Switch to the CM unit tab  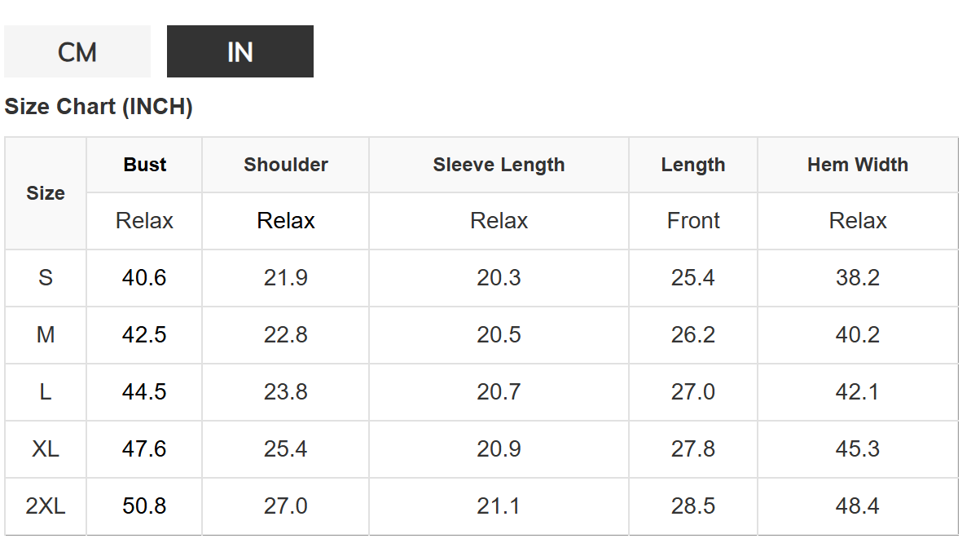click(x=77, y=51)
